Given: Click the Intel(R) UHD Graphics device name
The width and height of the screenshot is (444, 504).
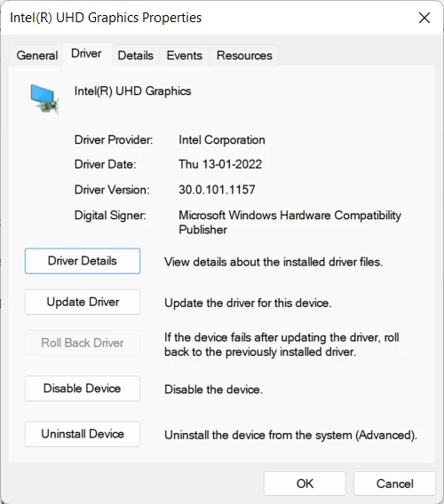Looking at the screenshot, I should [132, 91].
